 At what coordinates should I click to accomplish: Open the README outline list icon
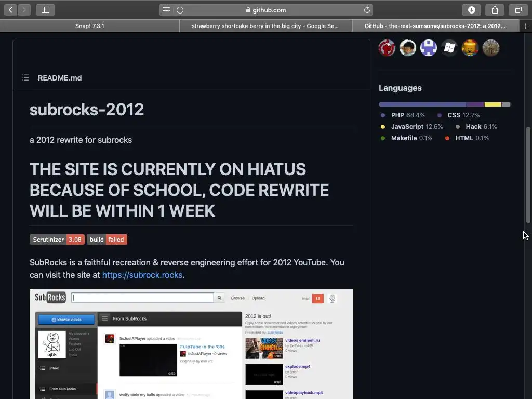[x=25, y=78]
